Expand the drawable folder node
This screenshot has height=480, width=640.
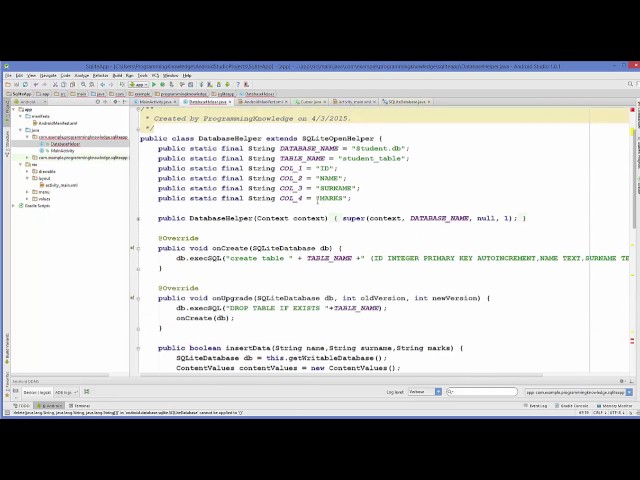pyautogui.click(x=27, y=171)
